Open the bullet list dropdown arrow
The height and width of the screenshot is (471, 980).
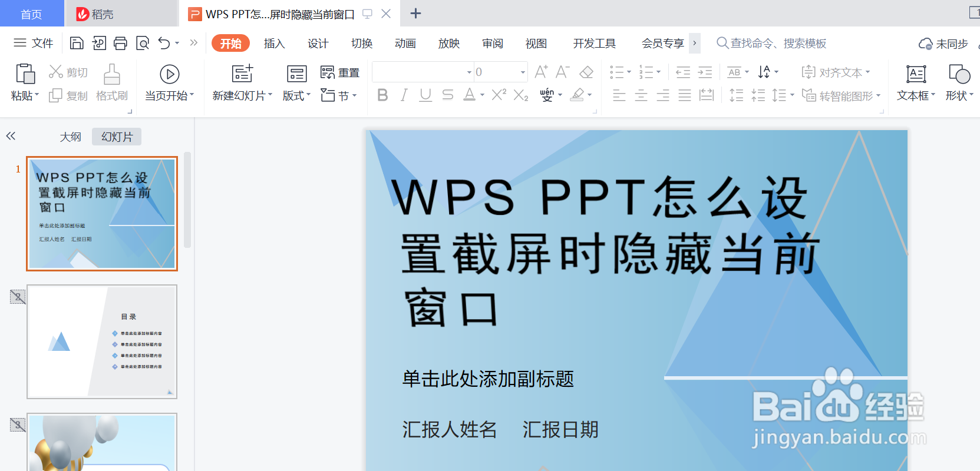[629, 72]
